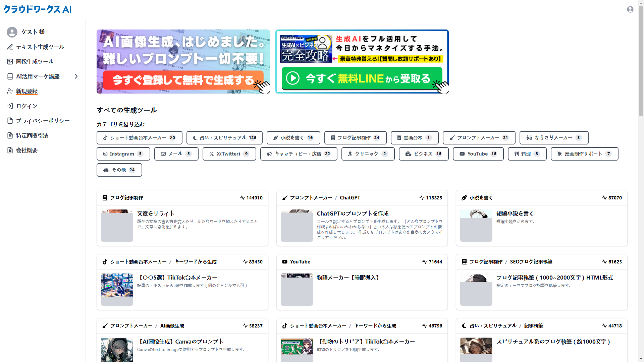This screenshot has width=644, height=362.
Task: Click the pencil icon beside テキスト生成ツール
Action: (x=10, y=47)
